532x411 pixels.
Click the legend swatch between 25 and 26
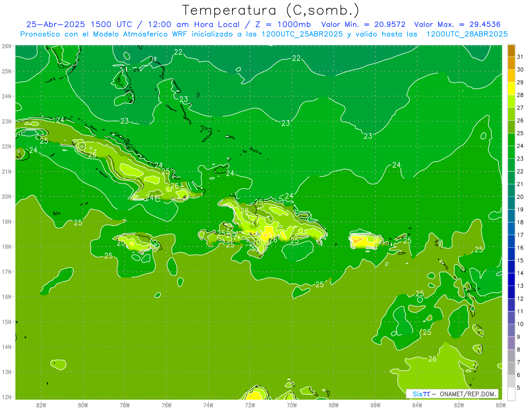point(512,126)
